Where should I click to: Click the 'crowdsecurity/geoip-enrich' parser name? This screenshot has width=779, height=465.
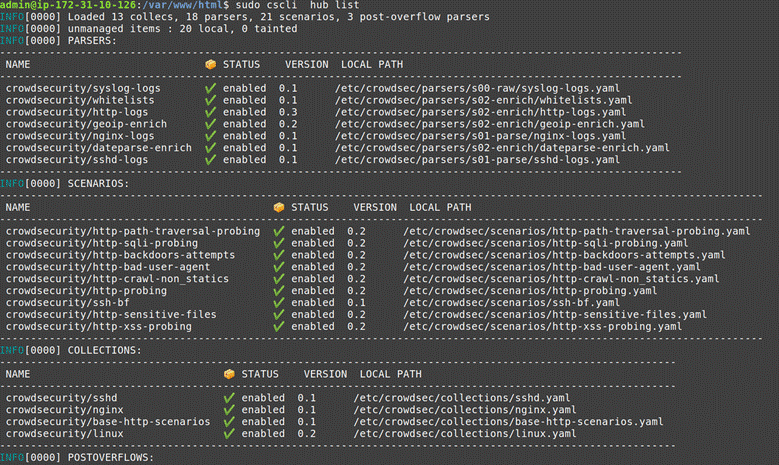point(86,124)
